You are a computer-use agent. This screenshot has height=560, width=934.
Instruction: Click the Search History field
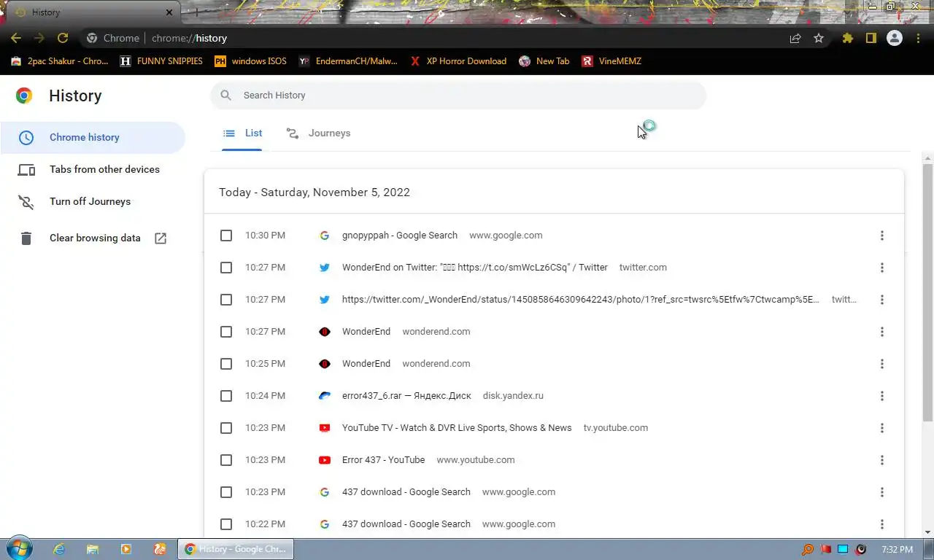pyautogui.click(x=458, y=96)
